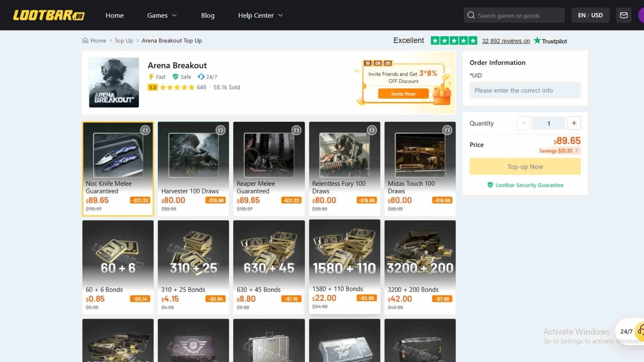
Task: Open the mail inbox icon
Action: point(624,15)
